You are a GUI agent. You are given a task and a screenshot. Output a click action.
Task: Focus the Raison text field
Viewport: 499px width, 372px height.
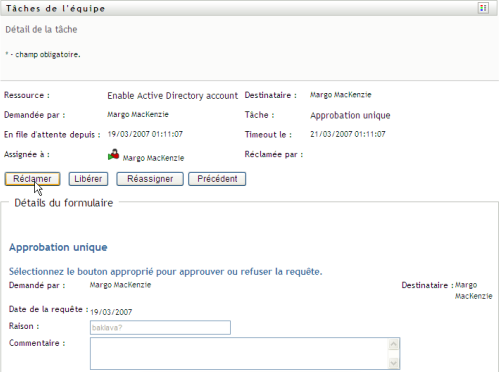[160, 328]
